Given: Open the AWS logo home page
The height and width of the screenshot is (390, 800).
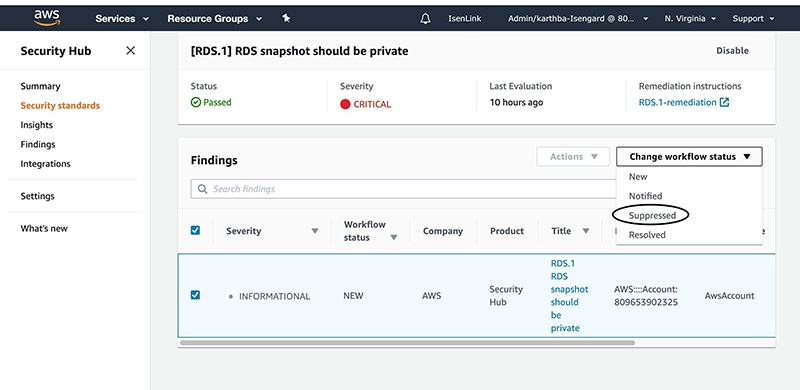Looking at the screenshot, I should pyautogui.click(x=47, y=18).
